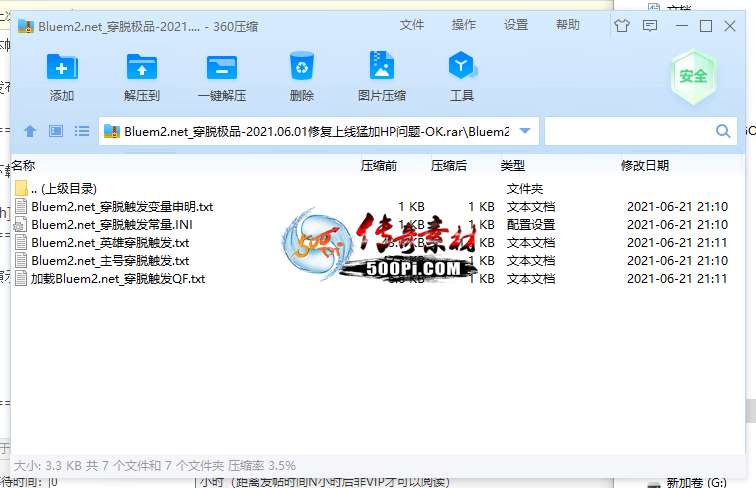This screenshot has width=756, height=488.
Task: Open the 帮助 (Help) menu
Action: click(567, 25)
